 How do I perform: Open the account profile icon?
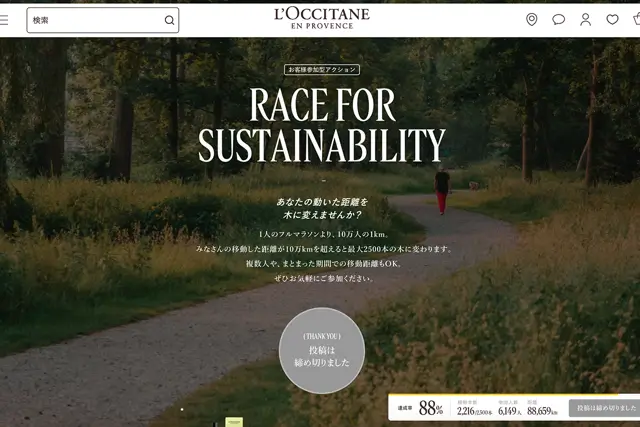pyautogui.click(x=585, y=19)
